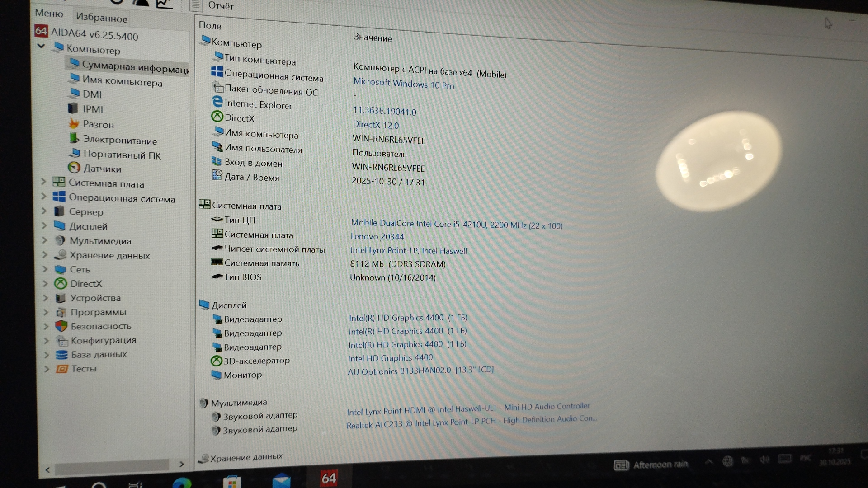Select the Датчики sensors icon
The height and width of the screenshot is (488, 868).
74,168
